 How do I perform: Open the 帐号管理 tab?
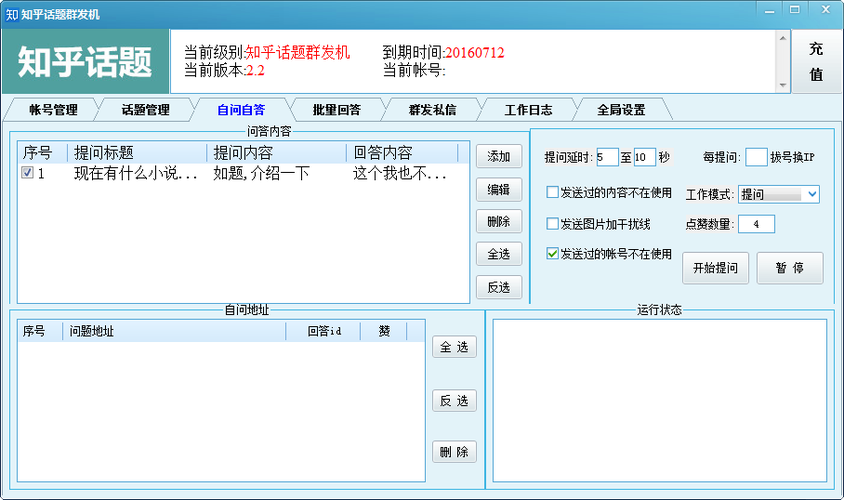coord(52,110)
